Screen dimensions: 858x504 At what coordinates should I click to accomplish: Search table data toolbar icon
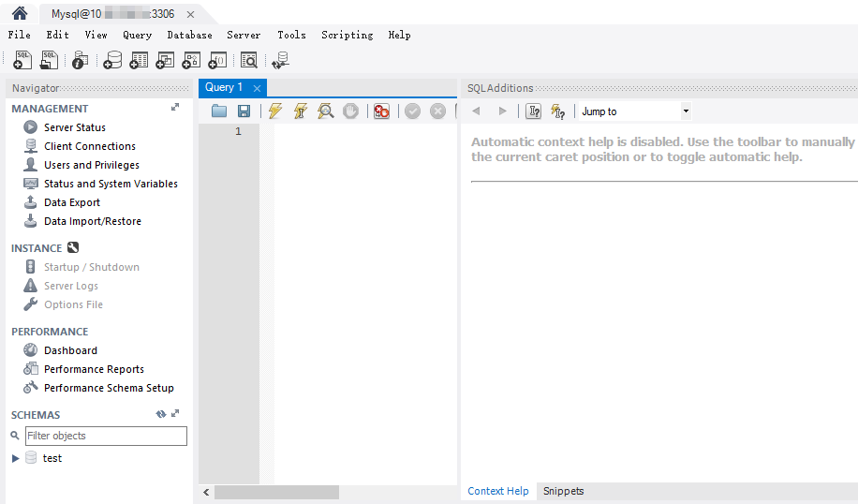pyautogui.click(x=249, y=60)
